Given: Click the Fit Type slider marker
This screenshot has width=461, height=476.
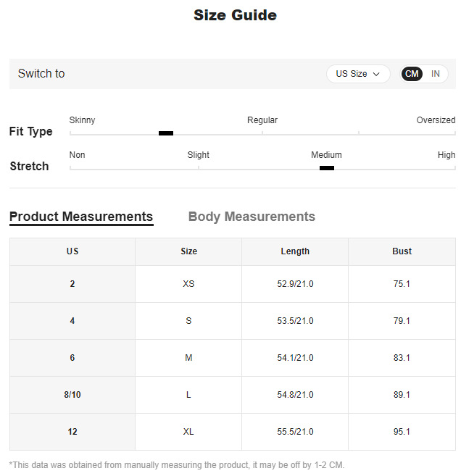Looking at the screenshot, I should point(166,133).
